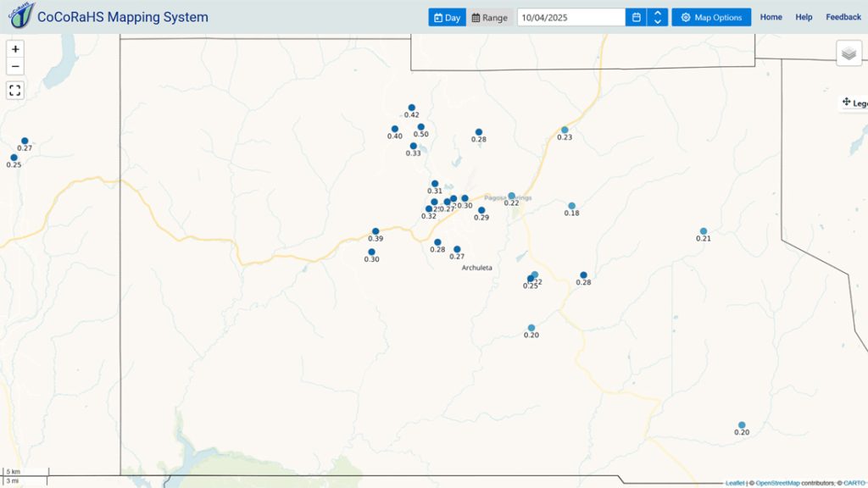Select the station marker reading 0.40
The width and height of the screenshot is (868, 488).
(x=395, y=129)
